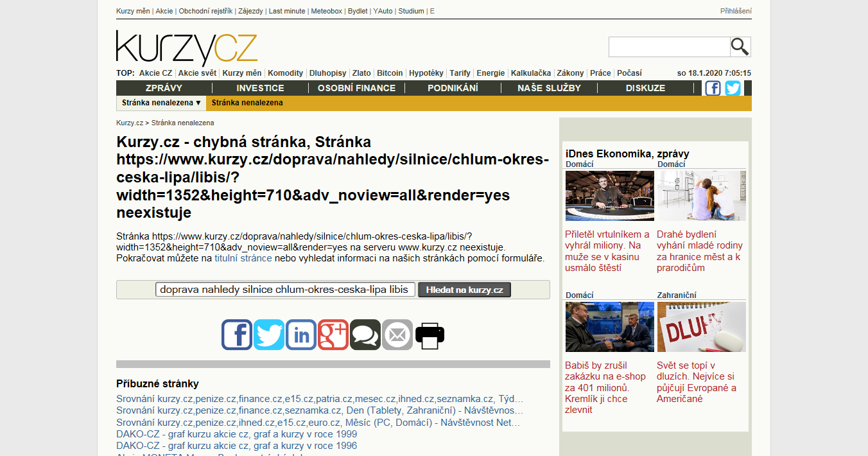
Task: Open related link 'Měsíc (PC, Domácí)'
Action: coord(318,423)
